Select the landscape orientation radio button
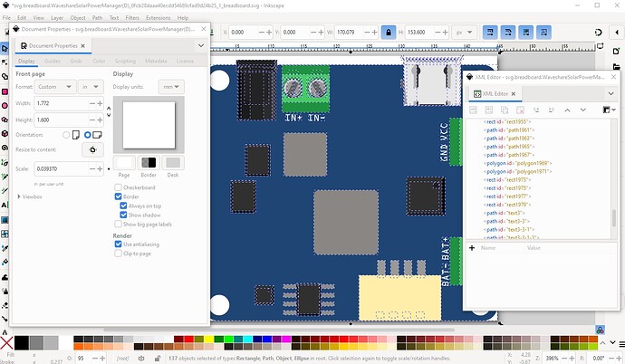 coord(88,135)
